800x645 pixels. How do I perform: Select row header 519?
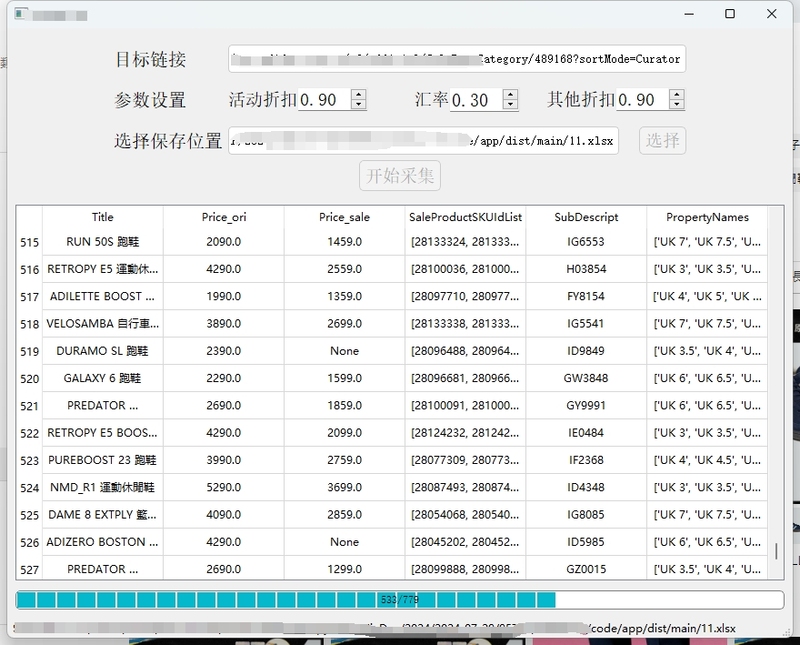point(29,351)
